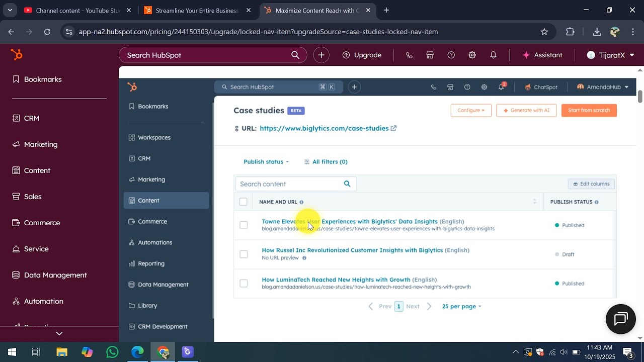Click the inner marketplace icon

450,87
